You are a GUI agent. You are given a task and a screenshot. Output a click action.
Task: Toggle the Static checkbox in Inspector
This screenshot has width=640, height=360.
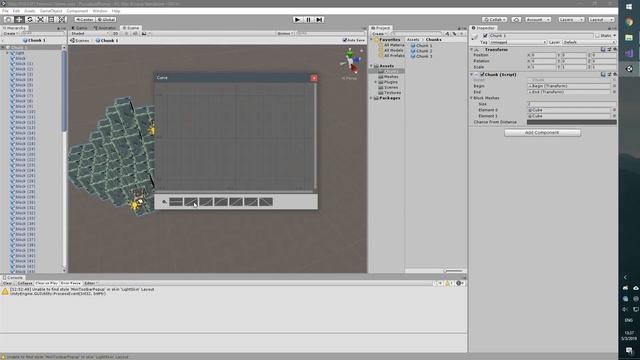(598, 36)
